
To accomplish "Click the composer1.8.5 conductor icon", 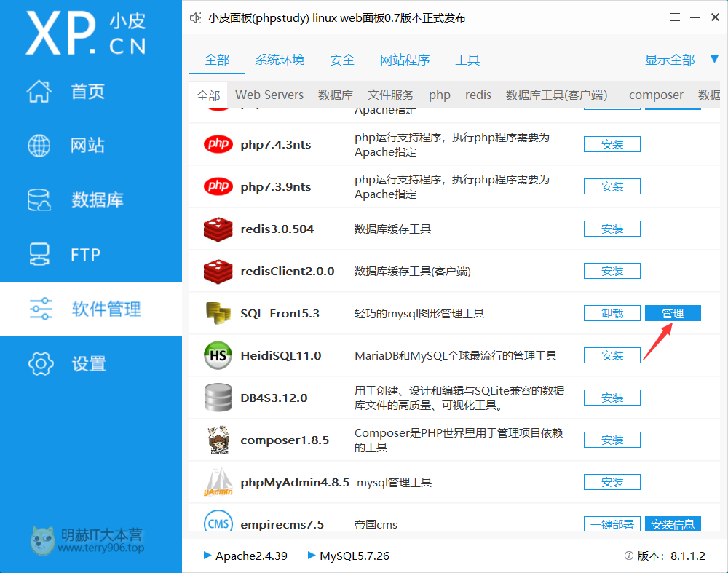I will point(218,440).
